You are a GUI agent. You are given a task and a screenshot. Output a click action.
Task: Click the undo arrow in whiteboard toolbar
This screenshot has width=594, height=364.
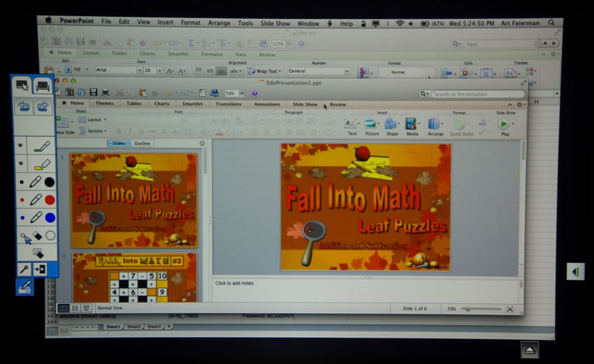24,106
